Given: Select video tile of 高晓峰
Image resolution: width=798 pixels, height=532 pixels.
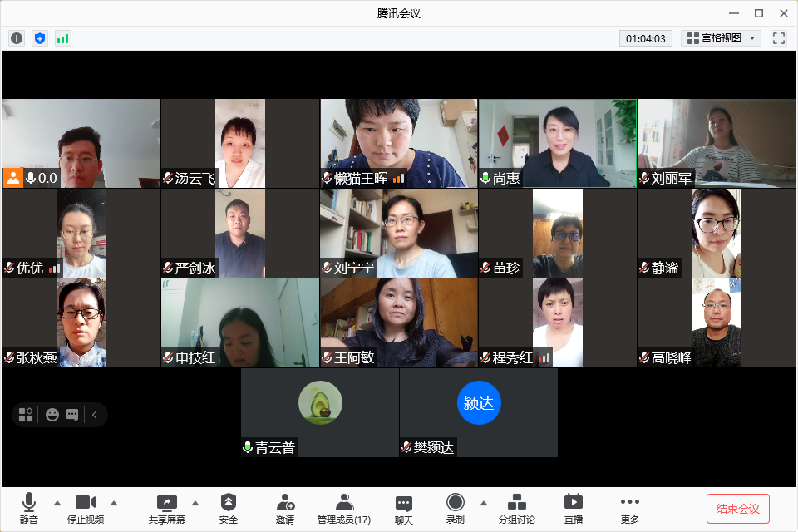Looking at the screenshot, I should (716, 323).
